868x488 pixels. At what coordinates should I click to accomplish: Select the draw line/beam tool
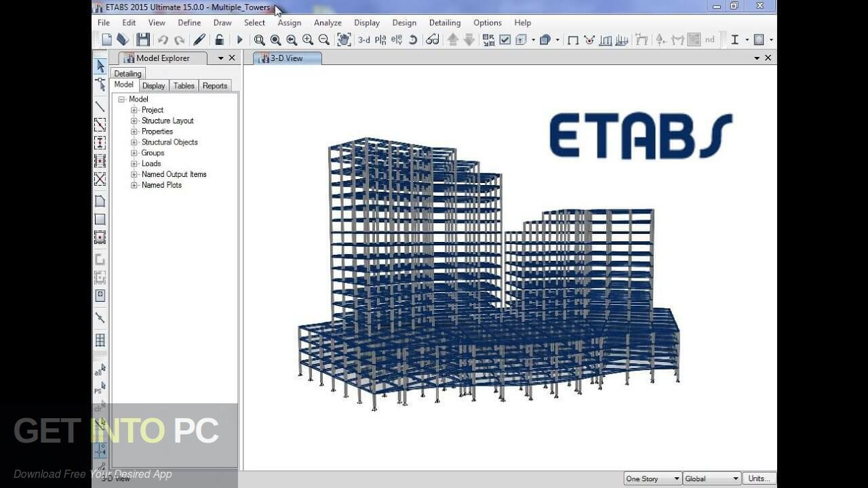coord(100,106)
